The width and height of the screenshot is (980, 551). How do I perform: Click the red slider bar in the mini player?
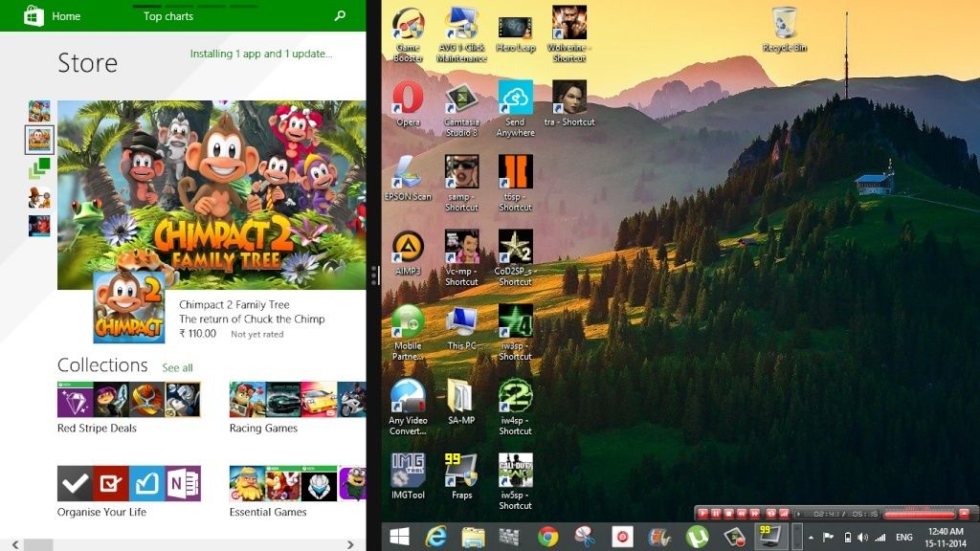point(920,515)
